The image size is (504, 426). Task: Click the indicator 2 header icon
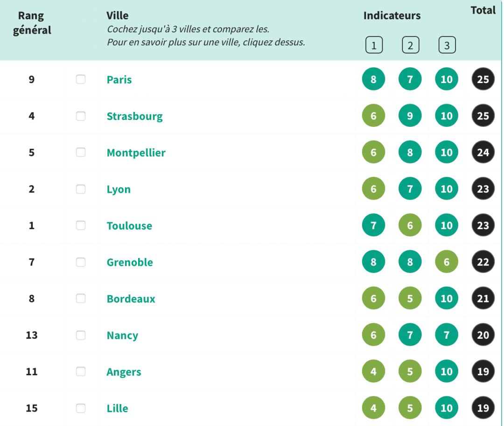410,46
